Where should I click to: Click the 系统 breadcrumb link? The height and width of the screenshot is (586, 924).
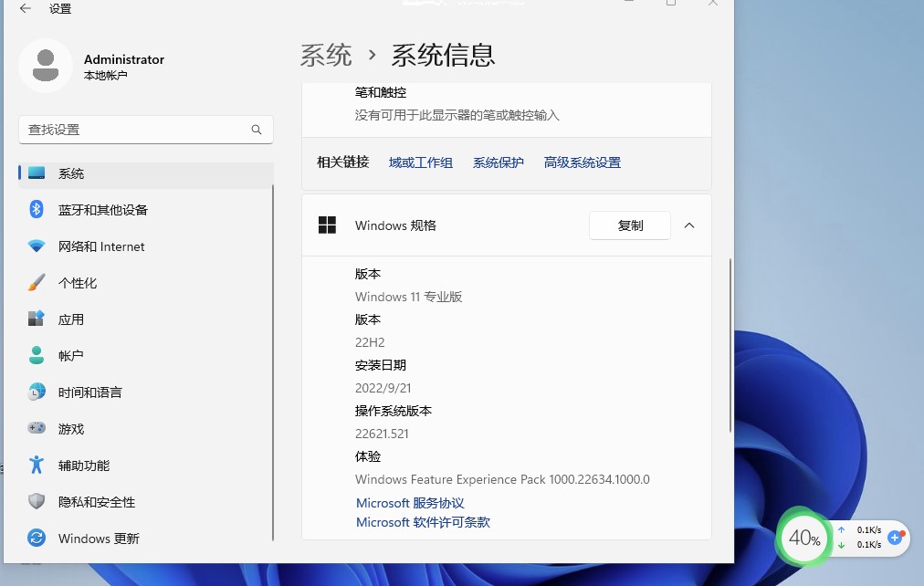(x=325, y=55)
